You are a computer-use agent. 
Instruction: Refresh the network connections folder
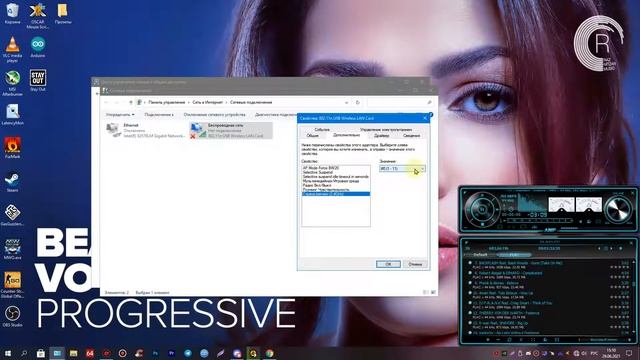pos(358,102)
